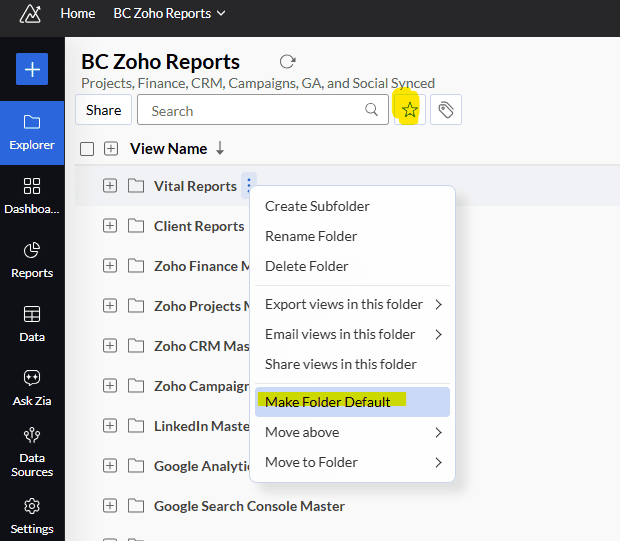Choose Rename Folder from context menu
The image size is (620, 541).
tap(352, 236)
